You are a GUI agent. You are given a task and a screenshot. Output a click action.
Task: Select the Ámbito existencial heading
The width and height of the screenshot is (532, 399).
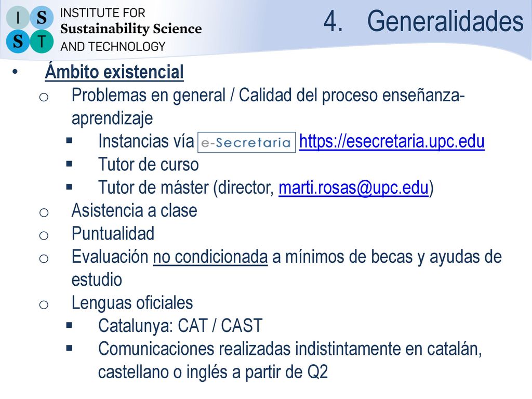click(114, 72)
